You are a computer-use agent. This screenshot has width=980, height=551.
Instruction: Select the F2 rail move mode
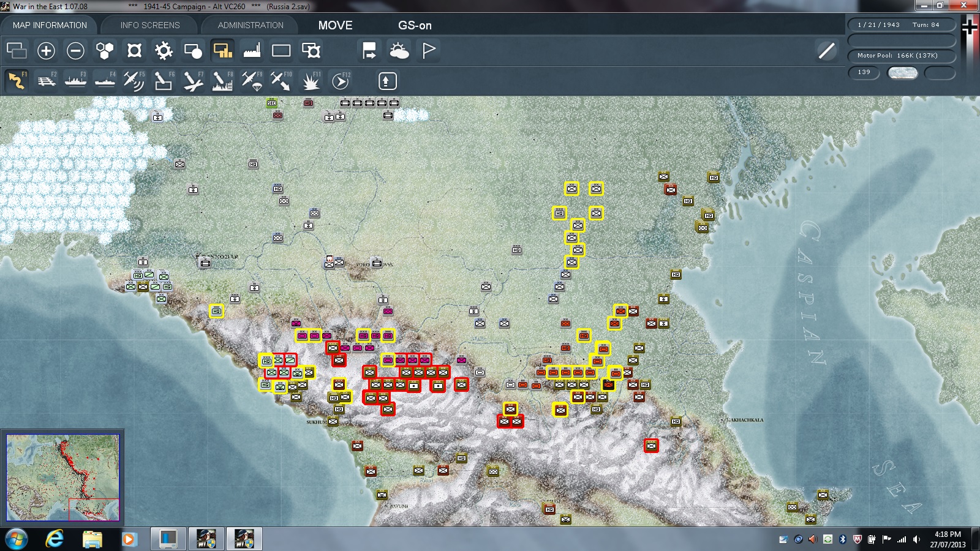click(x=46, y=81)
